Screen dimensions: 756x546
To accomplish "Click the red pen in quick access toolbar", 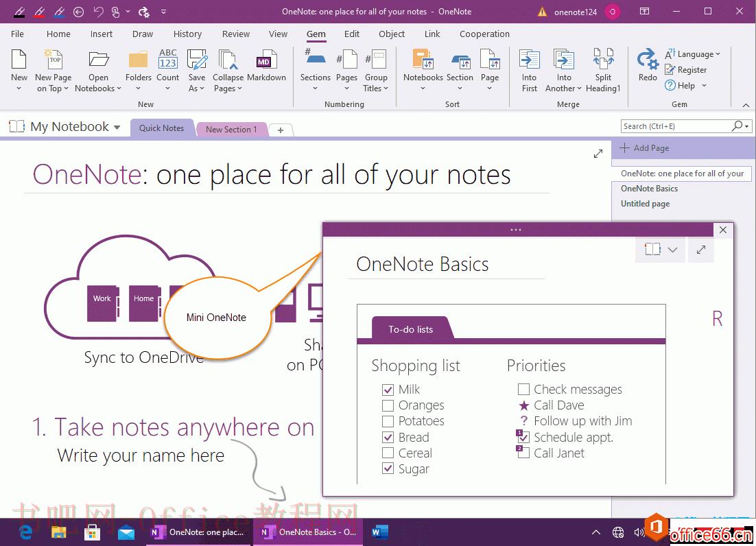I will point(40,12).
